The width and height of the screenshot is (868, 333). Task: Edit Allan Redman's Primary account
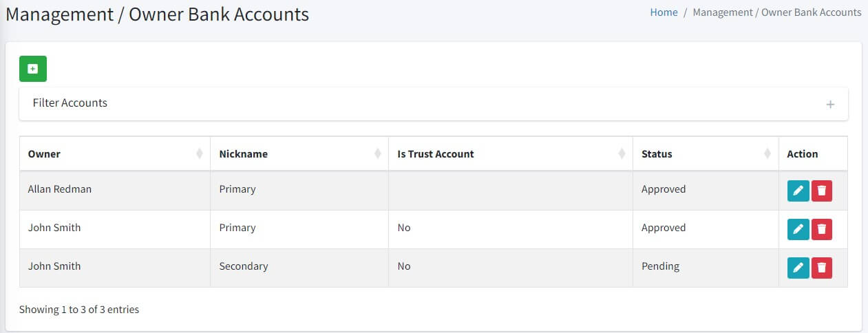[798, 191]
